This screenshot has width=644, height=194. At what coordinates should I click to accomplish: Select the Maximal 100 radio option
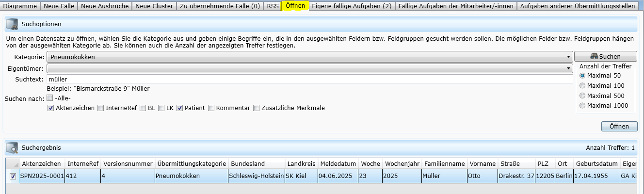(x=582, y=86)
